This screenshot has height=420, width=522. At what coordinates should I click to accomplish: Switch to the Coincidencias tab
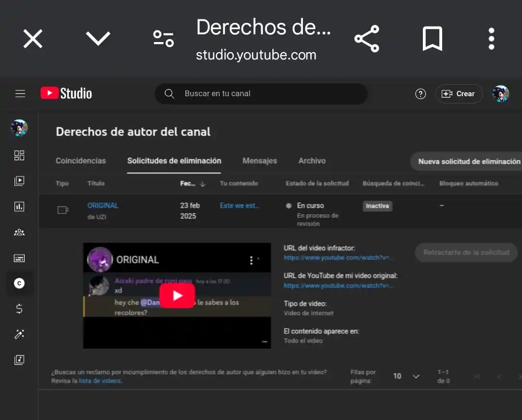[81, 161]
